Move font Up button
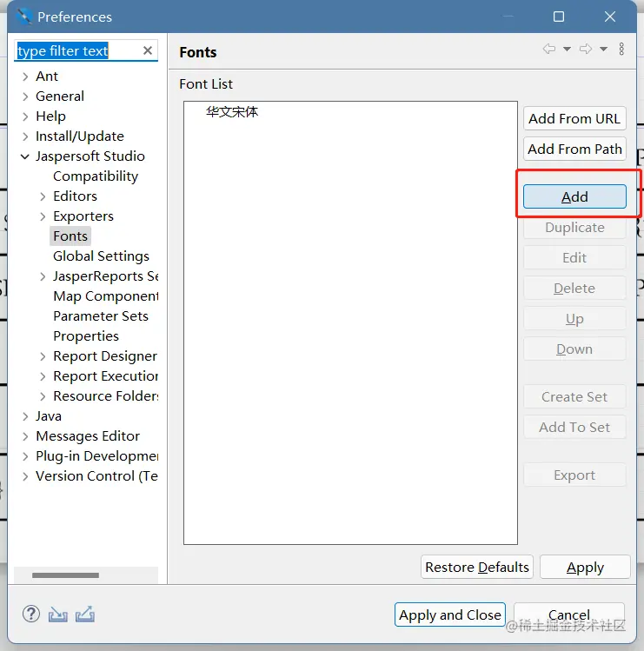 574,318
